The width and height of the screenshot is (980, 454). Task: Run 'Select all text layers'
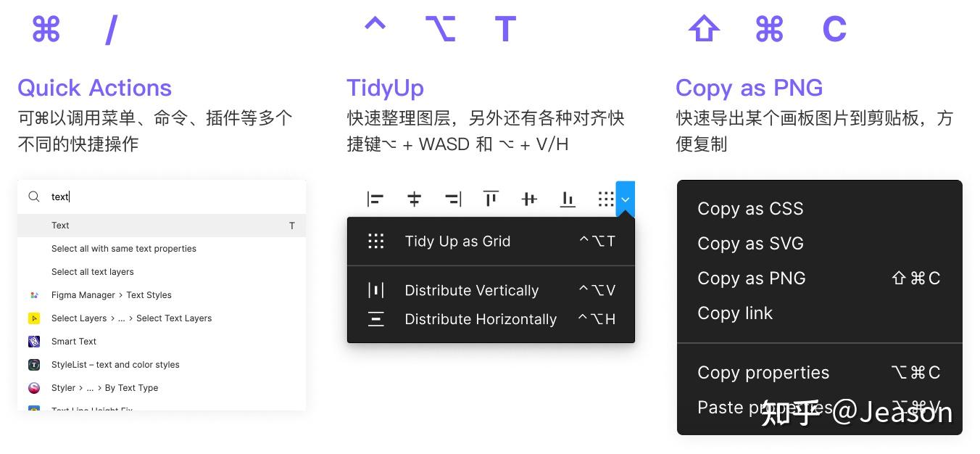[162, 272]
